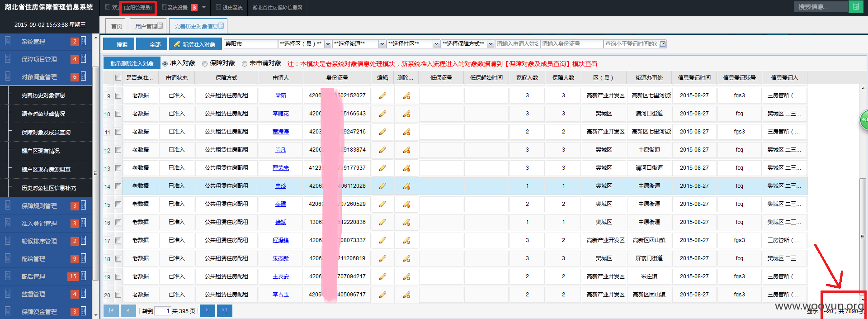Open the edit pencil on the 曹海涛 row
This screenshot has width=868, height=319.
[x=382, y=132]
